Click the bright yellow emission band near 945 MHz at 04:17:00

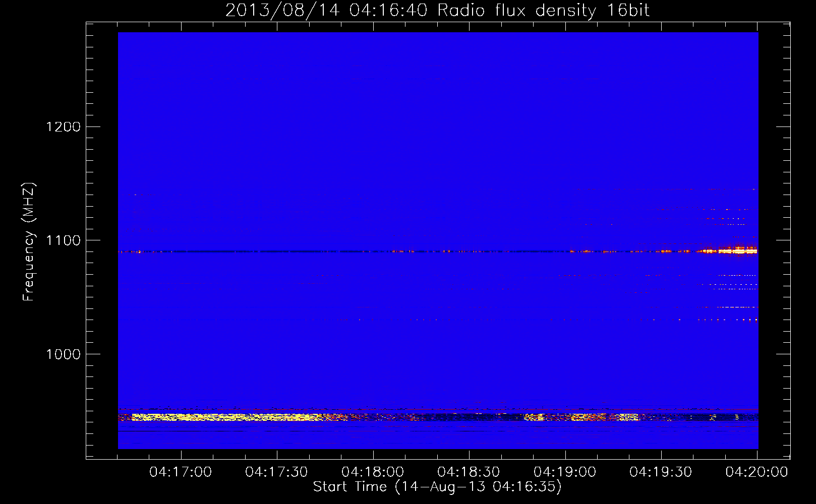[227, 417]
